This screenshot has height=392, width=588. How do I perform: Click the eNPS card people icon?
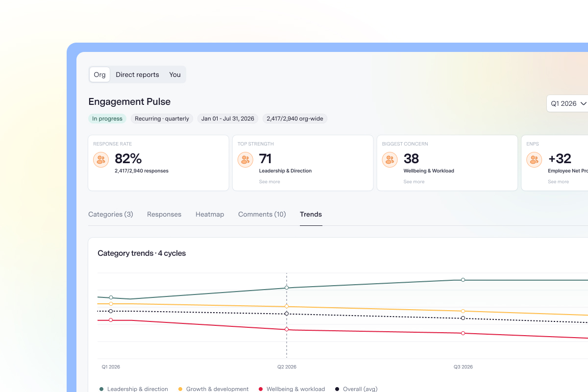click(534, 160)
